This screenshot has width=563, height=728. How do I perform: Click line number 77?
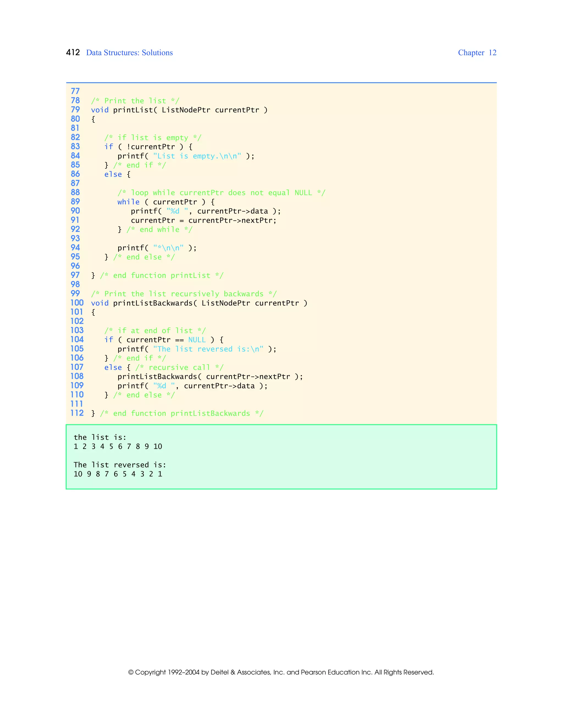coord(75,91)
